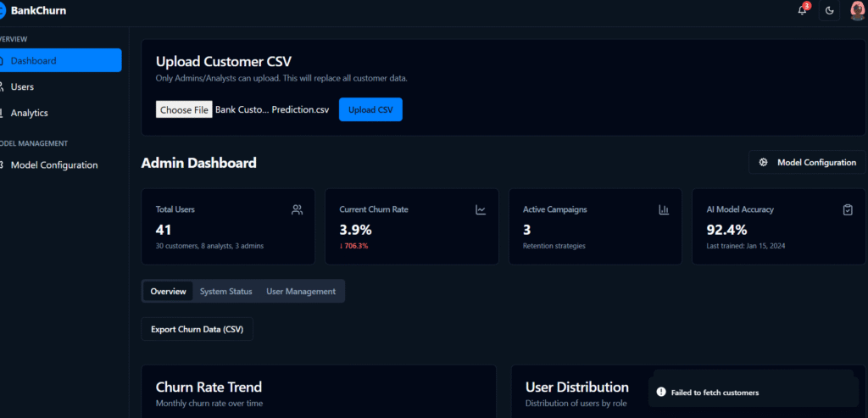The image size is (868, 418).
Task: Select Model Configuration in the sidebar
Action: (54, 165)
